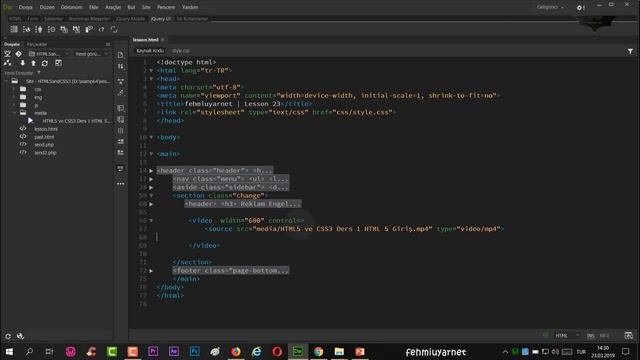Open Opera from the taskbar
The width and height of the screenshot is (640, 360).
pos(277,351)
